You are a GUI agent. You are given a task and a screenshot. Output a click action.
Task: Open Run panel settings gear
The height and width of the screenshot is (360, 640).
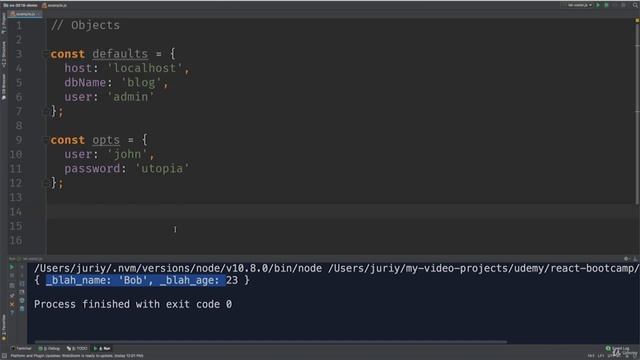(x=627, y=259)
